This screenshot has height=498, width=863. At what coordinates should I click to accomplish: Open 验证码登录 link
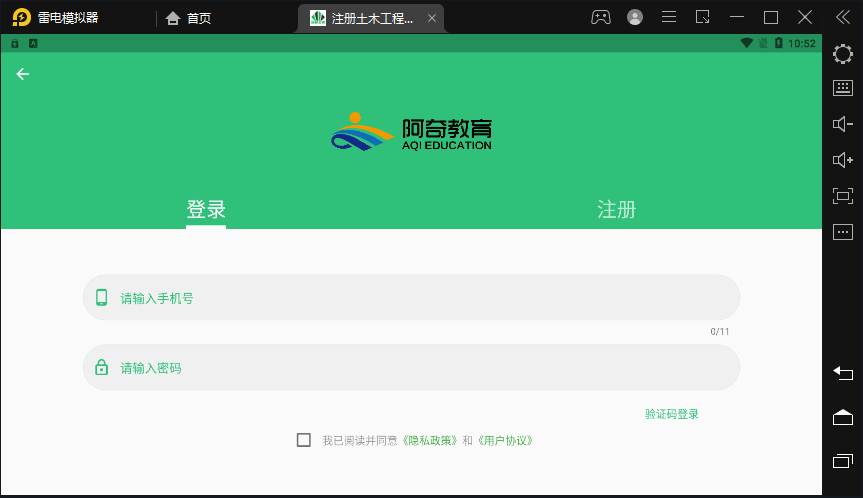coord(671,414)
